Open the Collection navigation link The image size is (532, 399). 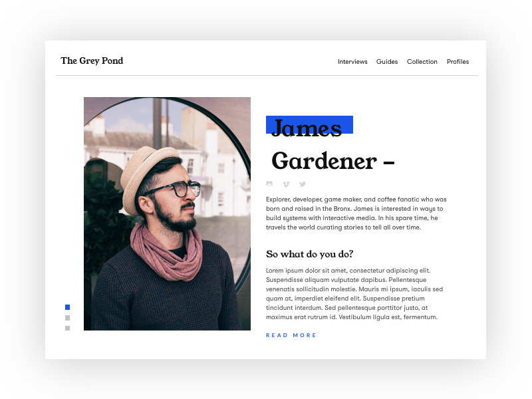(x=422, y=62)
